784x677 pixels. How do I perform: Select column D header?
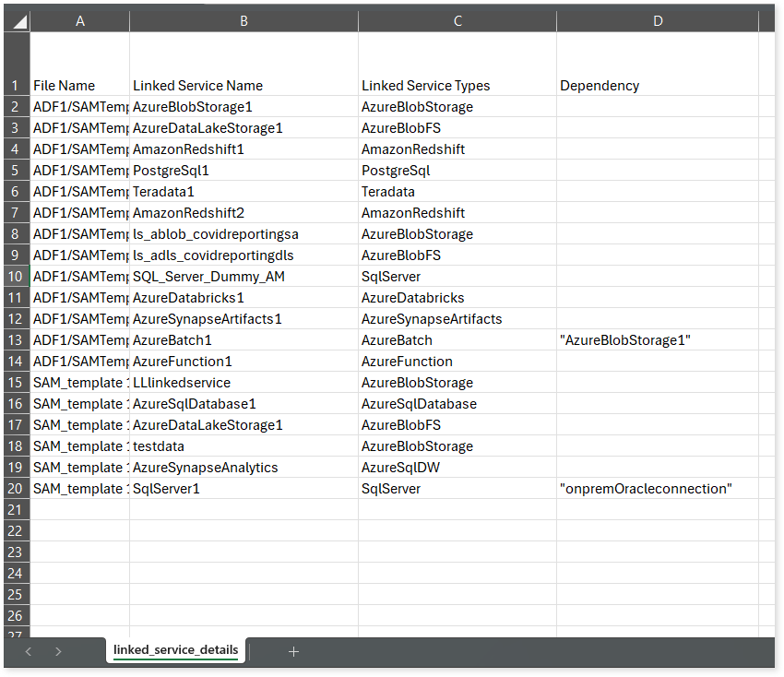[658, 21]
